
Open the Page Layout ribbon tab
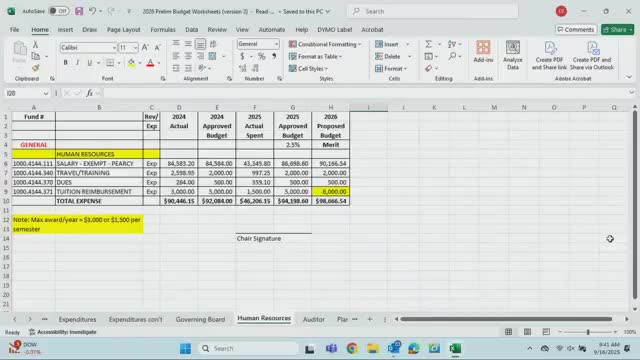click(124, 29)
